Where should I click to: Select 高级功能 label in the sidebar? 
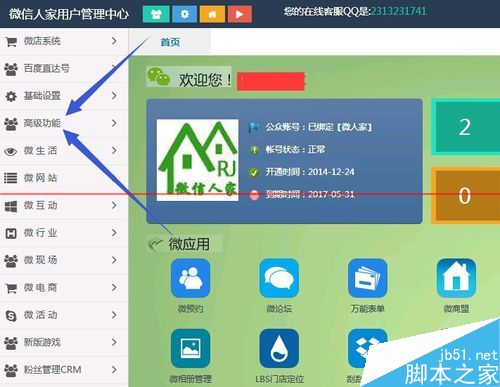[x=42, y=123]
